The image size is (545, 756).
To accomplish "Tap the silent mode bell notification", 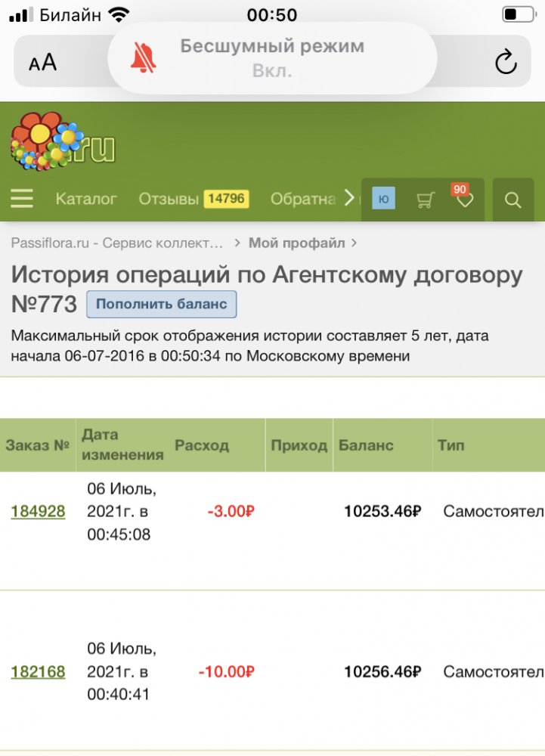I will pos(272,57).
